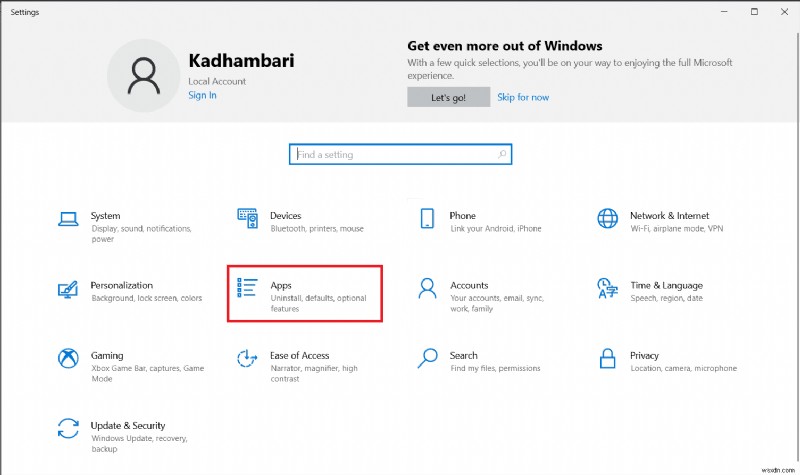This screenshot has height=475, width=800.
Task: Open the Network & Internet globe icon
Action: 607,218
